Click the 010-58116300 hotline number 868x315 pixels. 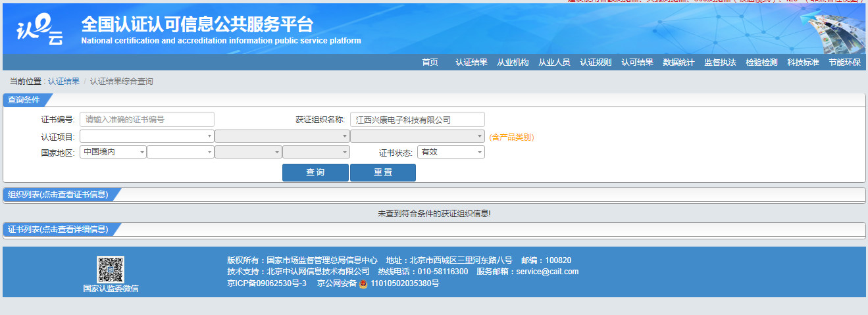pyautogui.click(x=442, y=272)
